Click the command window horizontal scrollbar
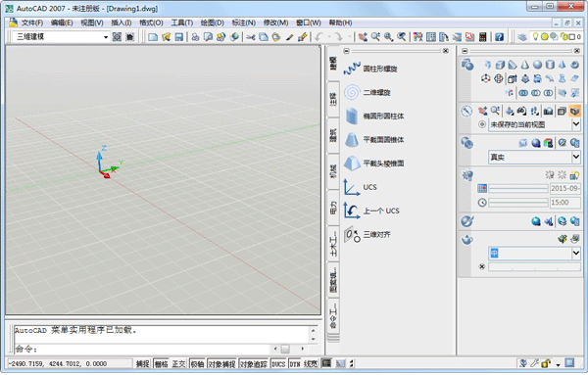This screenshot has width=588, height=375. pos(289,349)
